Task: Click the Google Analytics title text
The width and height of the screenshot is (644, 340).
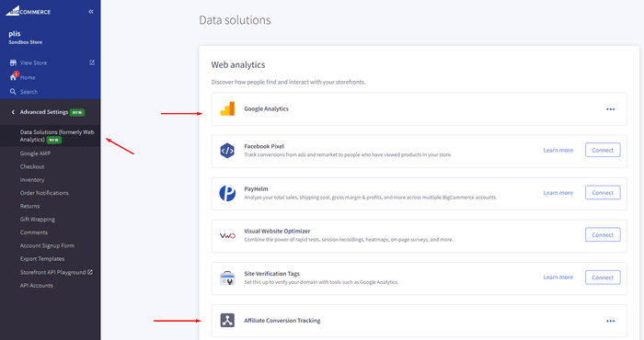Action: (x=266, y=108)
